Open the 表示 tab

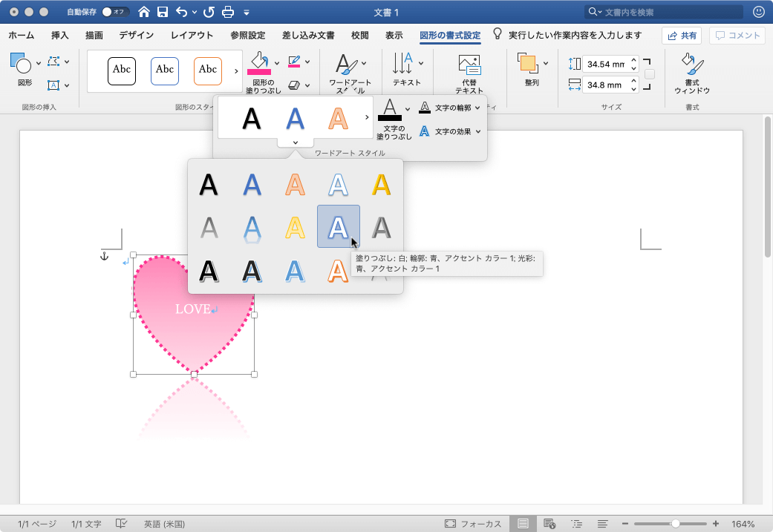click(394, 35)
